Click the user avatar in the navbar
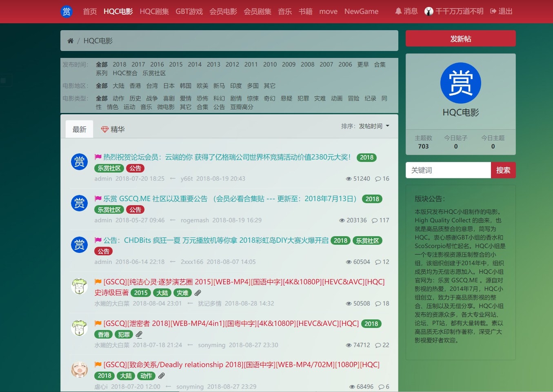The image size is (553, 392). pyautogui.click(x=429, y=11)
